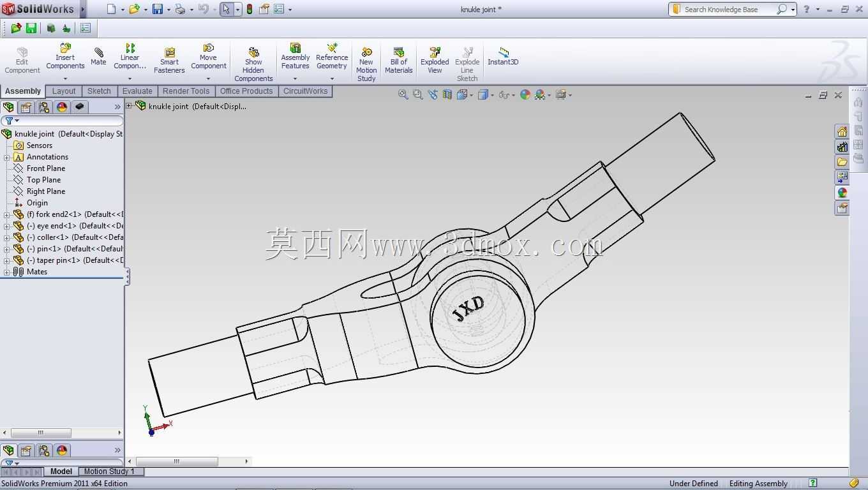Select the Mate tool
The width and height of the screenshot is (868, 490).
coord(98,56)
